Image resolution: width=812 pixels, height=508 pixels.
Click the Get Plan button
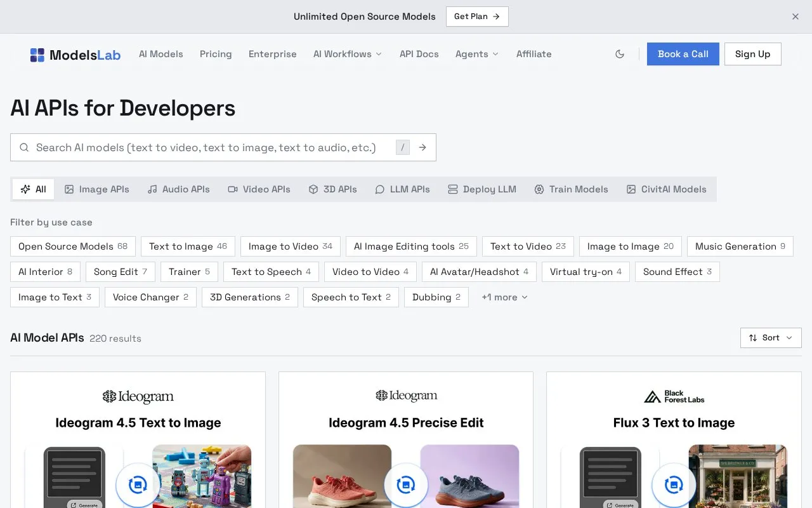pyautogui.click(x=477, y=17)
